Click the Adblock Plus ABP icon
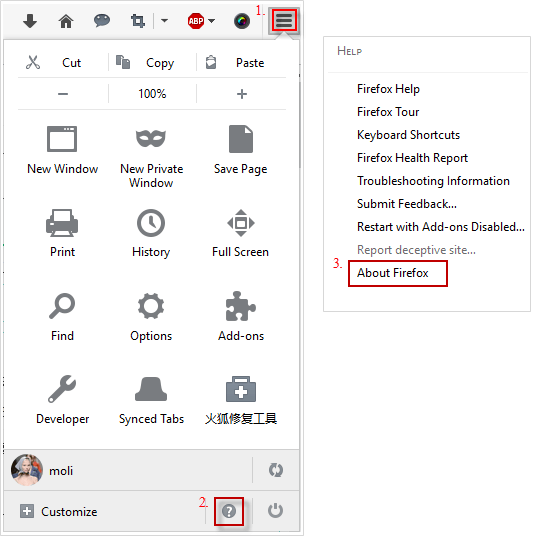The image size is (542, 536). pyautogui.click(x=196, y=21)
